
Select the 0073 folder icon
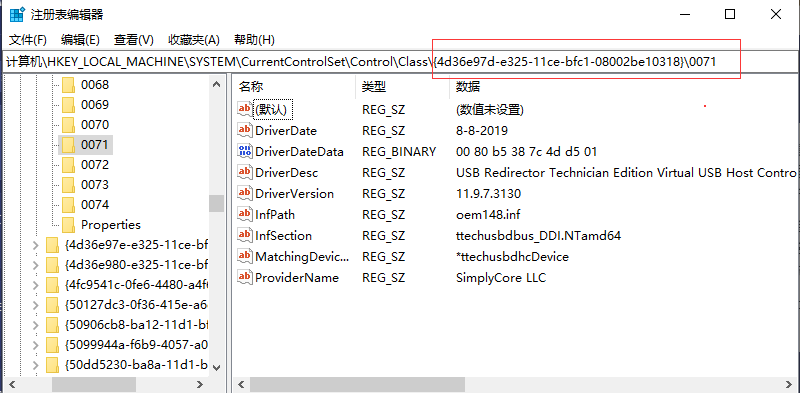click(68, 184)
